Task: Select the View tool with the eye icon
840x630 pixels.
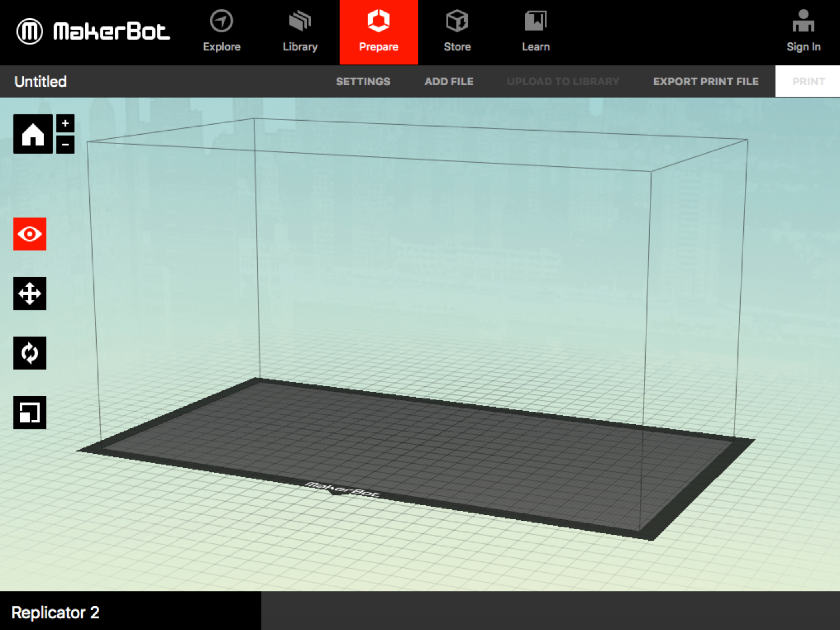Action: click(x=29, y=234)
